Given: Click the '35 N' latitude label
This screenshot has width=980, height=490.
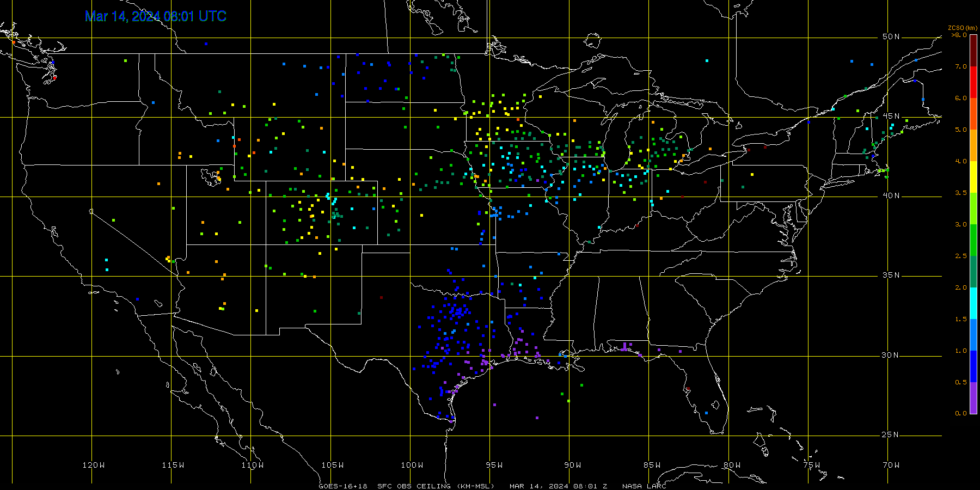Looking at the screenshot, I should [891, 275].
